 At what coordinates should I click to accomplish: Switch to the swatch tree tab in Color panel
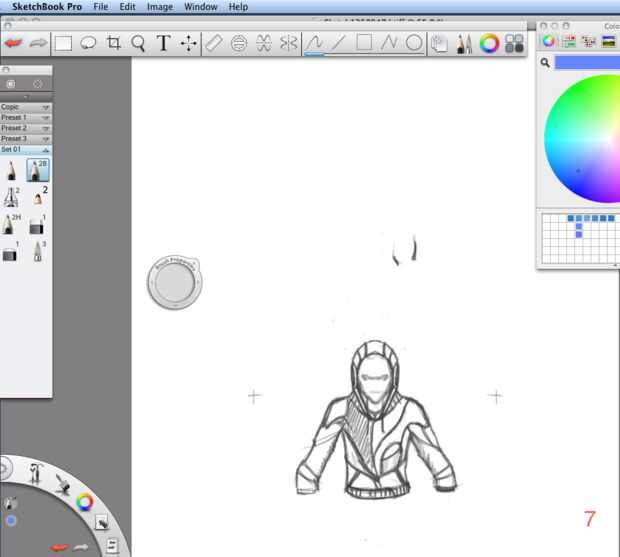click(589, 41)
